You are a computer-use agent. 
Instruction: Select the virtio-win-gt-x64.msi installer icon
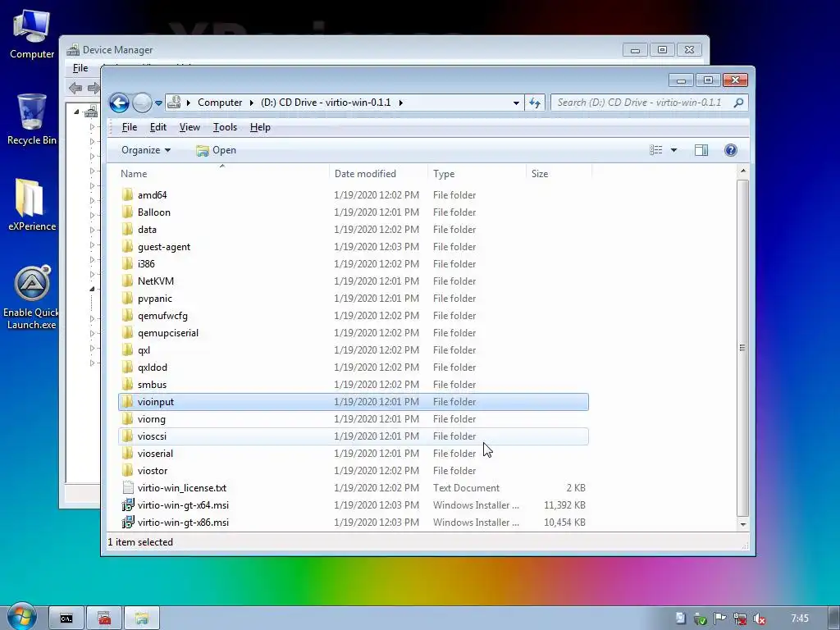tap(127, 504)
